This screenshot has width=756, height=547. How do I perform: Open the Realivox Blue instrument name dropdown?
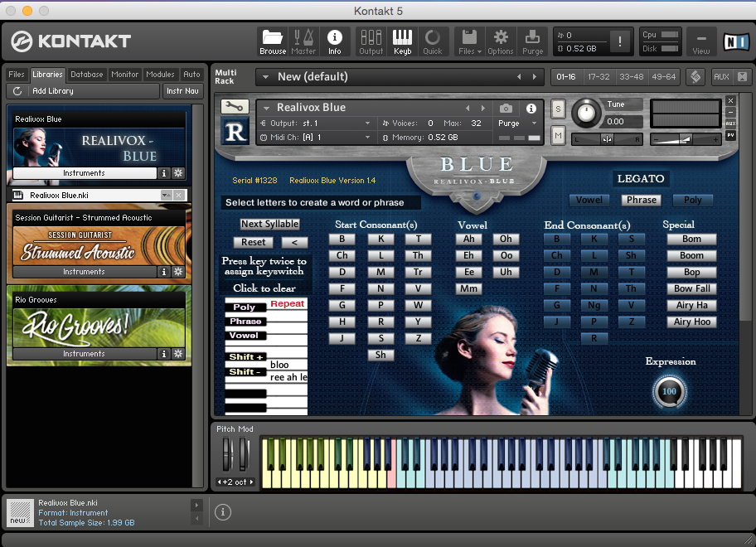point(267,108)
